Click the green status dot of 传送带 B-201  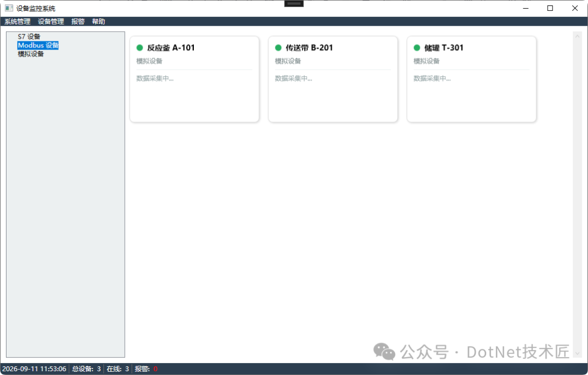click(x=278, y=48)
